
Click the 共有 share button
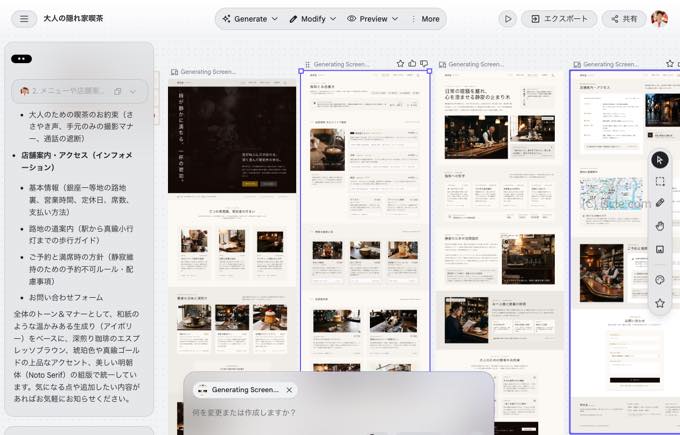[624, 19]
